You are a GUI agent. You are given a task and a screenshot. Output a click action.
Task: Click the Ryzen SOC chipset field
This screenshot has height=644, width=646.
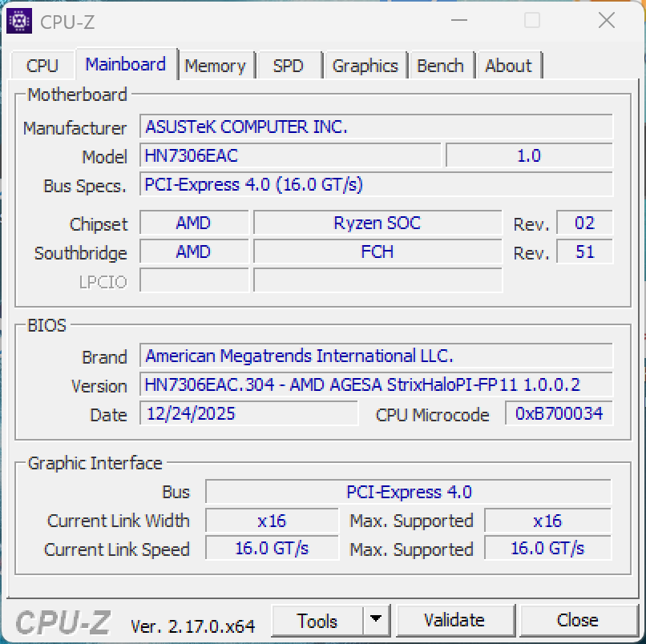click(378, 223)
